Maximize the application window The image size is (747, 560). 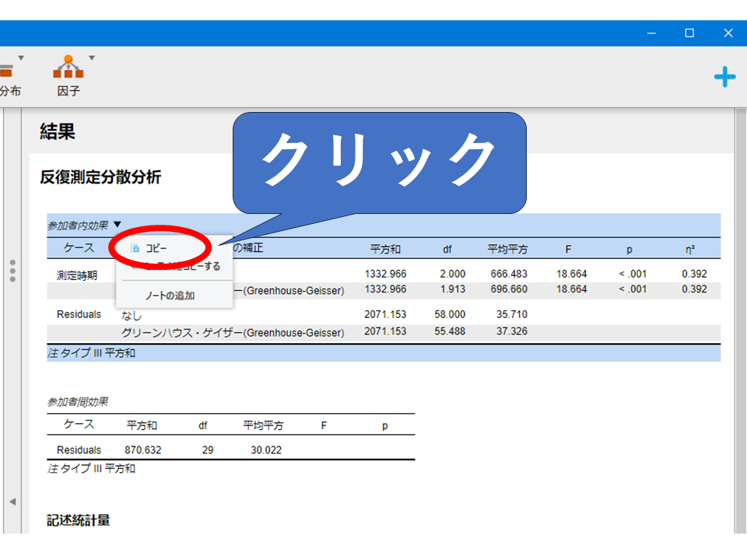coord(689,33)
